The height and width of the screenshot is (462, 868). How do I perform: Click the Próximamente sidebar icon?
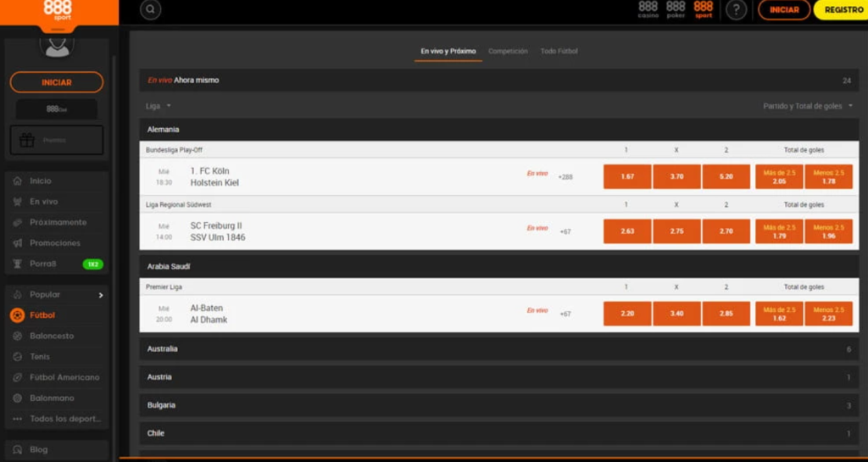pos(17,222)
